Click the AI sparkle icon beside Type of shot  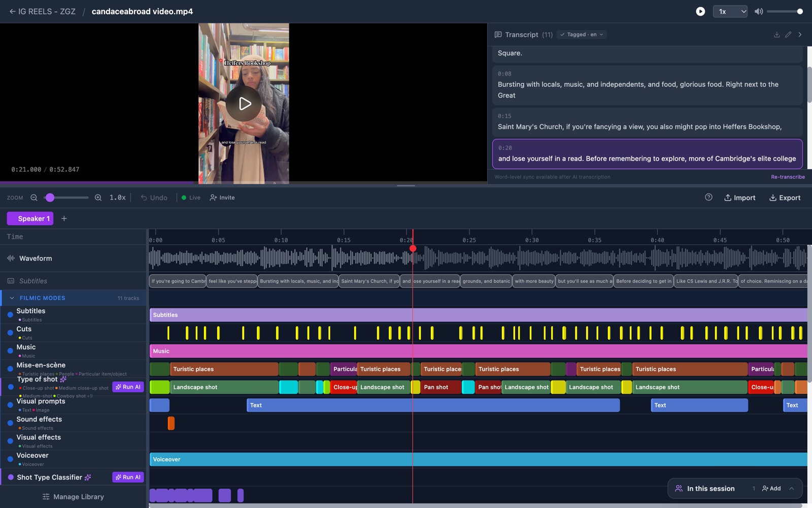pos(63,379)
